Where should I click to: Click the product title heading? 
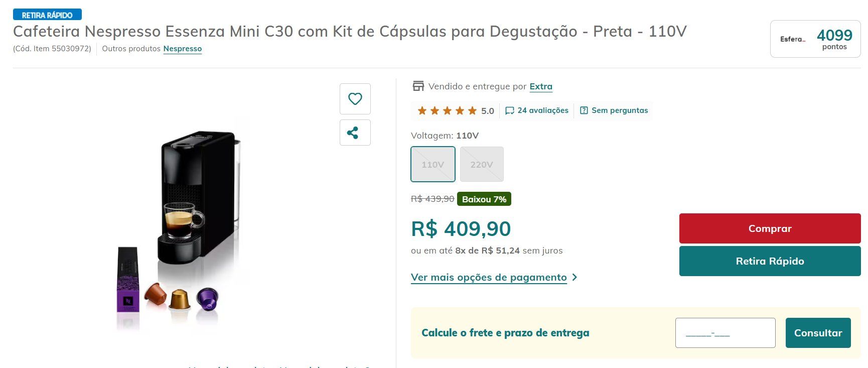350,32
